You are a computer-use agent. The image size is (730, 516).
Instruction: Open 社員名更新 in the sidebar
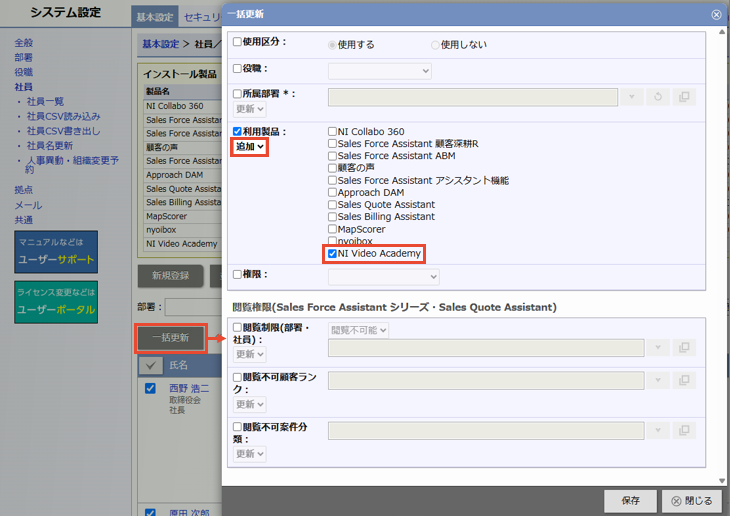tap(50, 146)
